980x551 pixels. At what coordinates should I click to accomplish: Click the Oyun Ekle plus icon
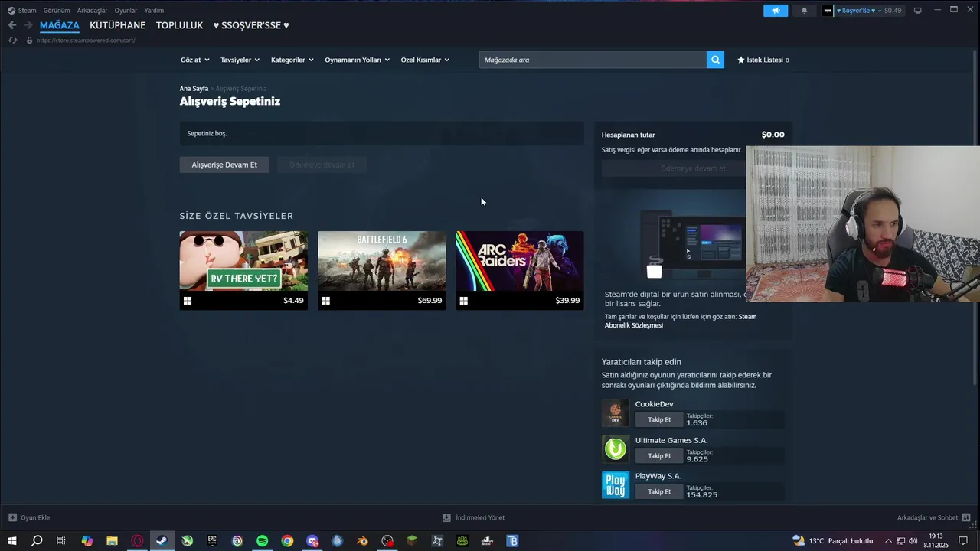pos(12,517)
